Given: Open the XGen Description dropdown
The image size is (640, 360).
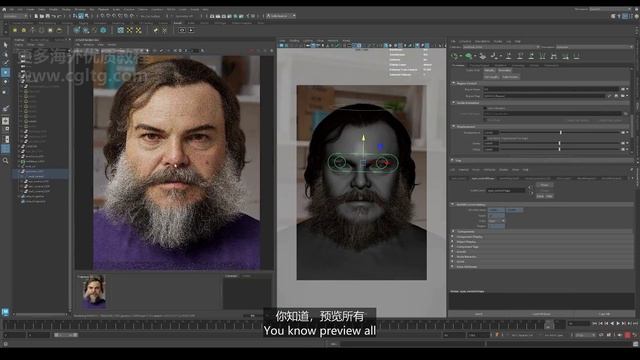Looking at the screenshot, I should coord(594,47).
